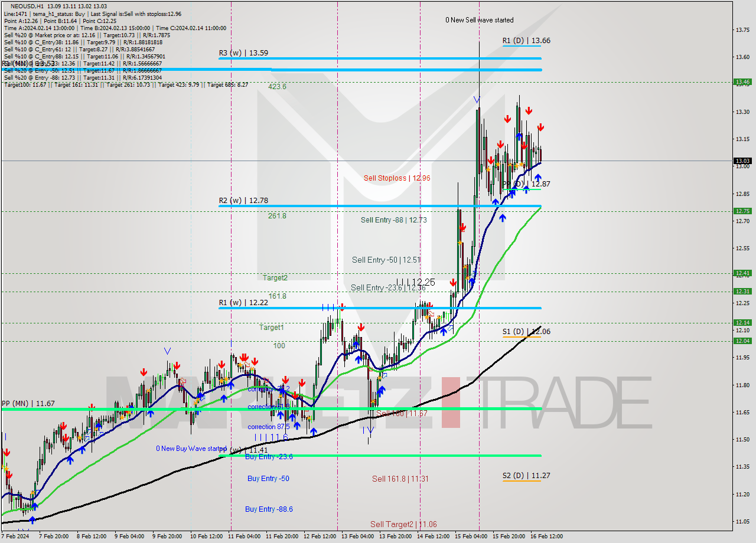Click the 'Time A:2024.02.14 13:00:00' info line
This screenshot has width=756, height=543.
(116, 28)
